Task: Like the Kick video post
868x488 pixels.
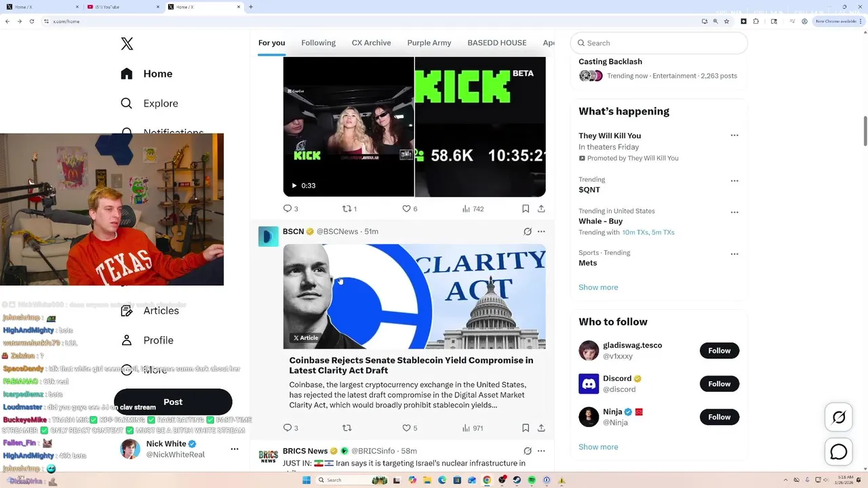Action: 410,209
